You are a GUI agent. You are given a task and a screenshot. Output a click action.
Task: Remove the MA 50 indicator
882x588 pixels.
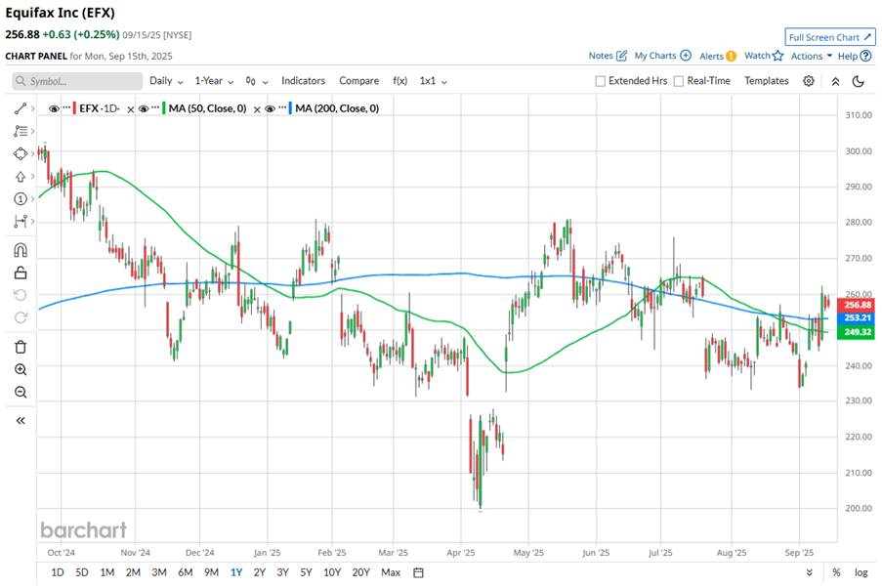click(131, 109)
